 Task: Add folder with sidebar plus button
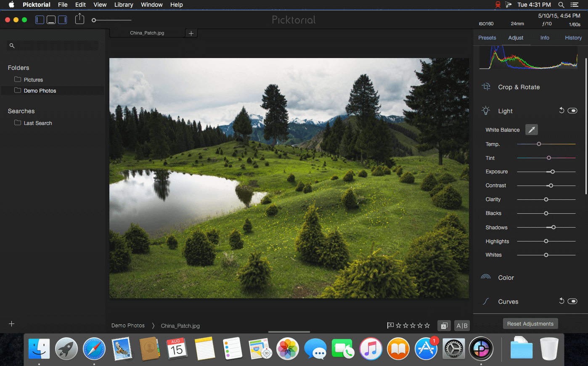(12, 324)
